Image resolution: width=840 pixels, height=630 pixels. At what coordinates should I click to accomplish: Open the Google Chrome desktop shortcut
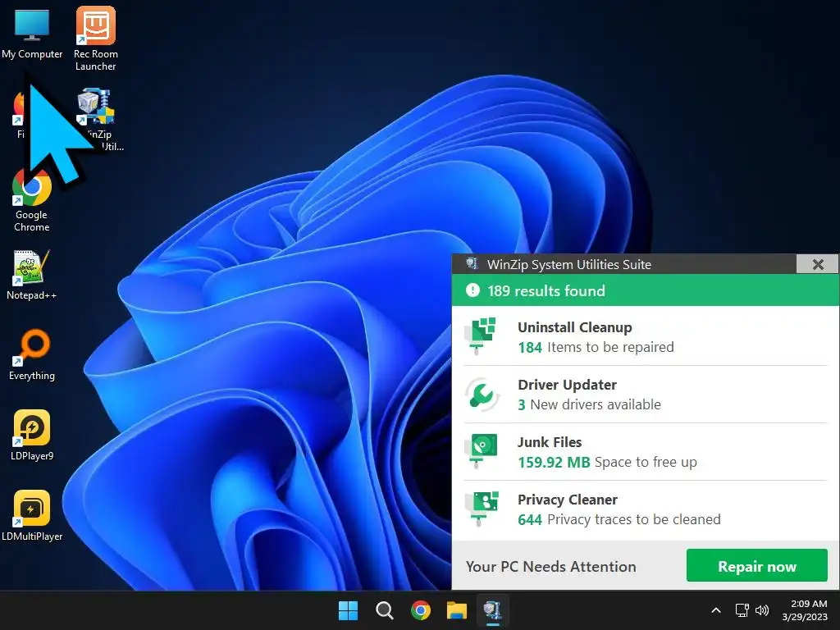point(32,199)
